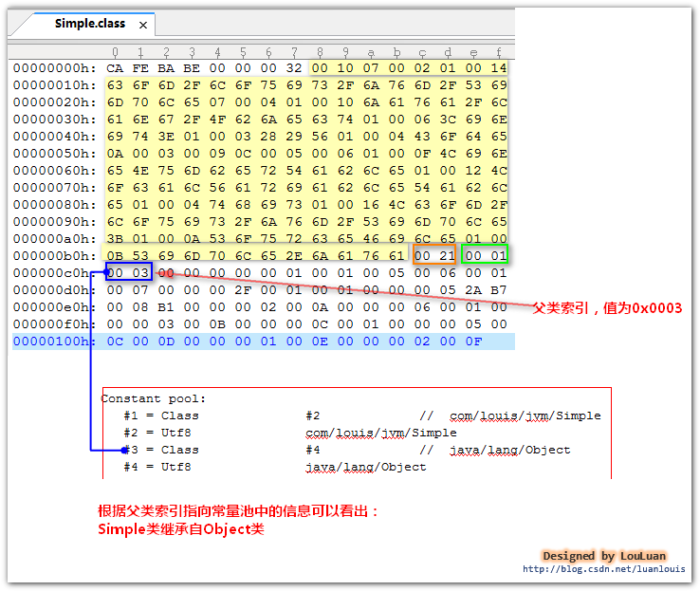The image size is (700, 591).
Task: Click byte 16 in row 00000080h
Action: click(x=371, y=205)
